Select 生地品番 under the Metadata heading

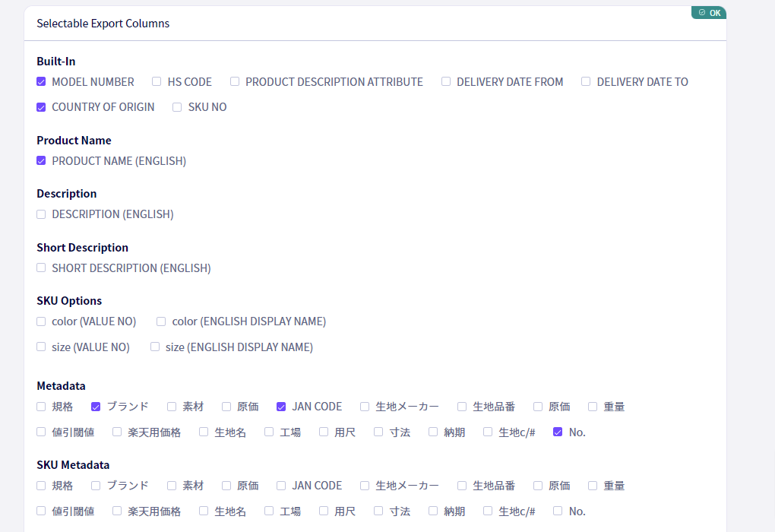(462, 407)
